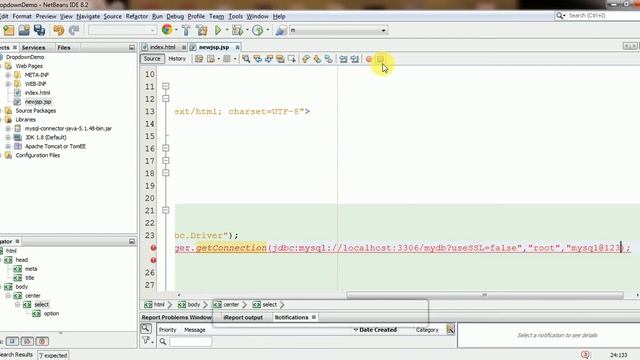Click the Profile Project clock icon

[257, 30]
